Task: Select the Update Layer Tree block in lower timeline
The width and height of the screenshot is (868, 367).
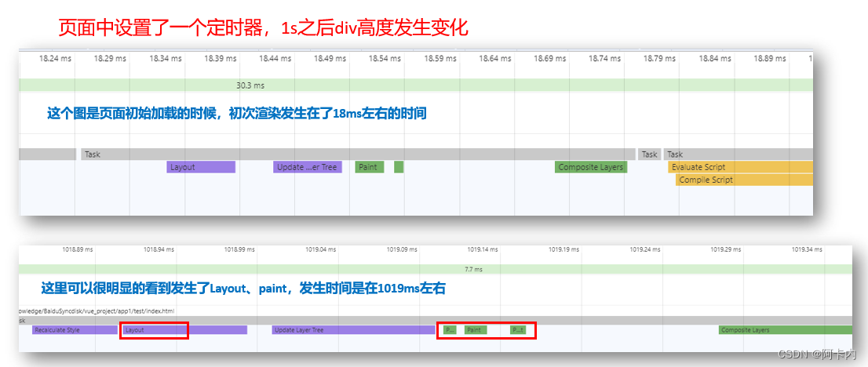Action: click(x=354, y=330)
